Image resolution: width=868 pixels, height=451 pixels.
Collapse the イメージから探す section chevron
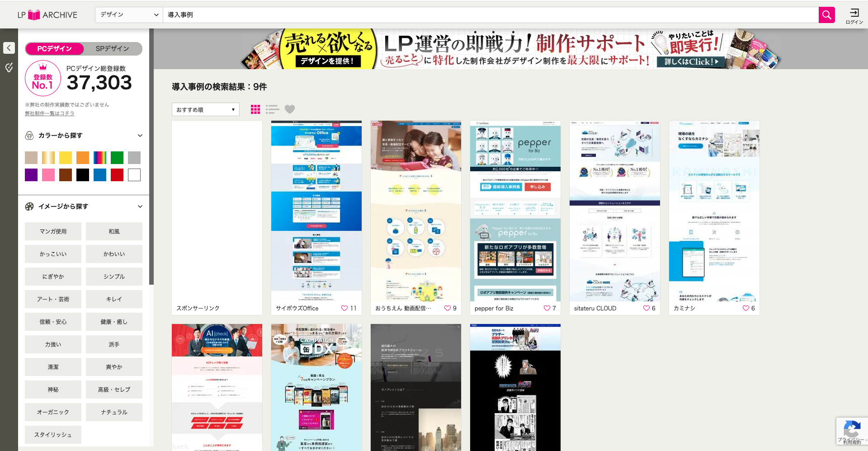(x=140, y=207)
